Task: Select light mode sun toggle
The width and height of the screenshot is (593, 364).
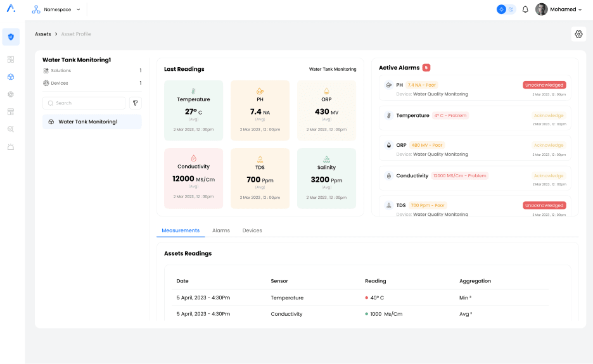Action: tap(501, 9)
